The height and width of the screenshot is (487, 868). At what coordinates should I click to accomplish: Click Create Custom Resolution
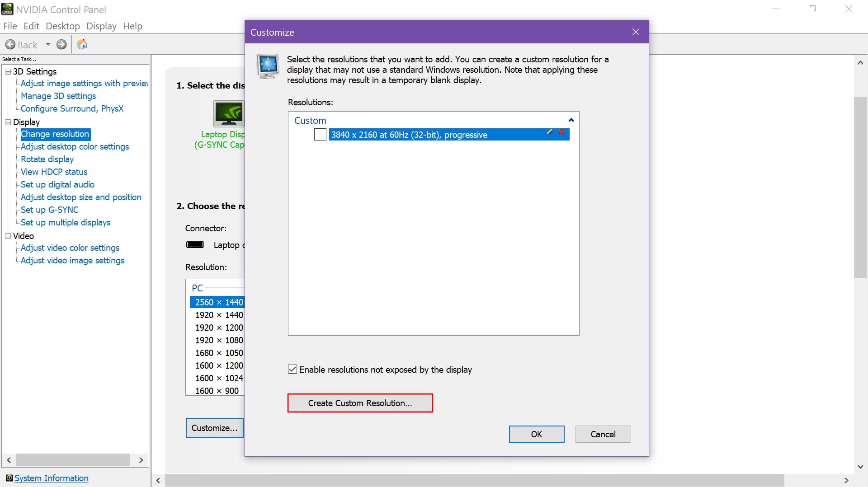point(360,403)
